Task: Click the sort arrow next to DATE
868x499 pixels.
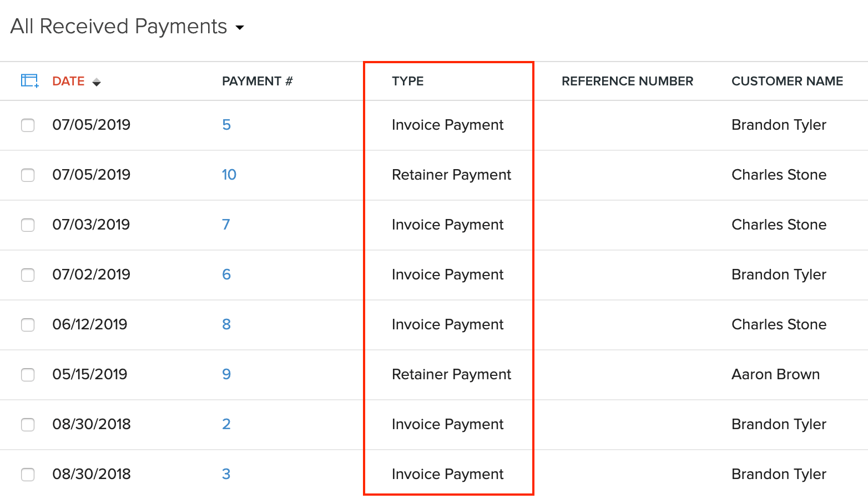Action: 97,81
